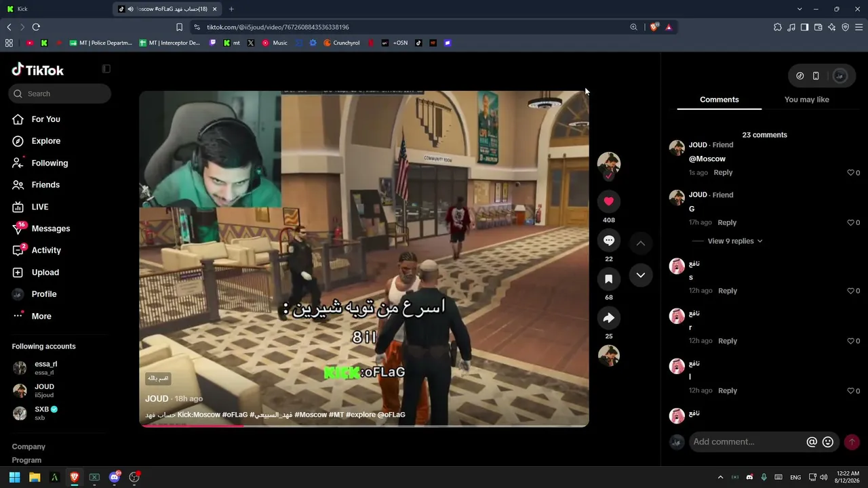Click the @Moscow mention in the comment

tap(707, 159)
